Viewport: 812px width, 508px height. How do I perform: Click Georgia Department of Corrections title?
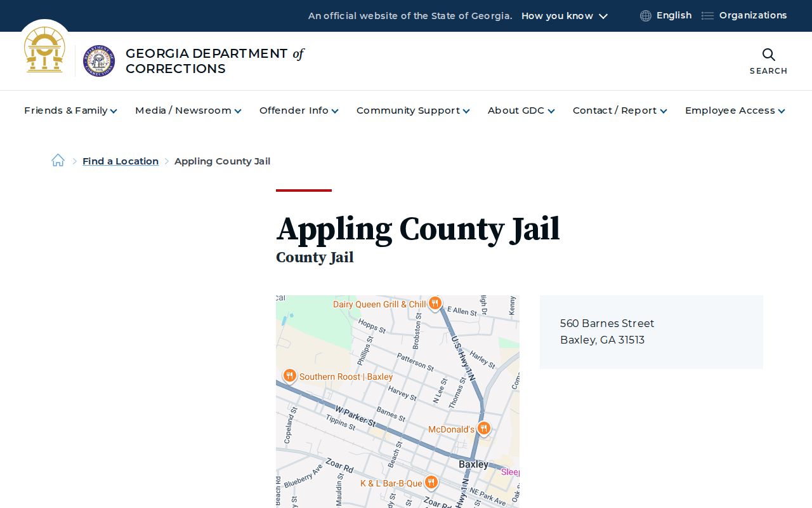pos(214,61)
